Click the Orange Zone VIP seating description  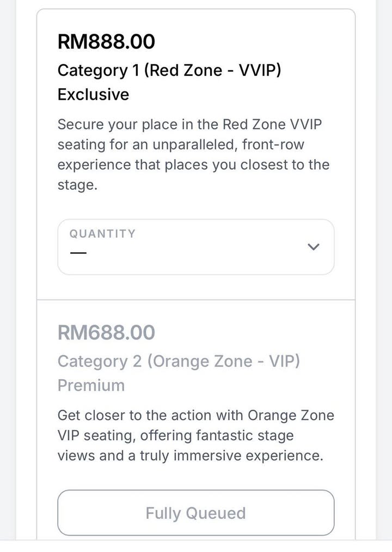pos(195,435)
